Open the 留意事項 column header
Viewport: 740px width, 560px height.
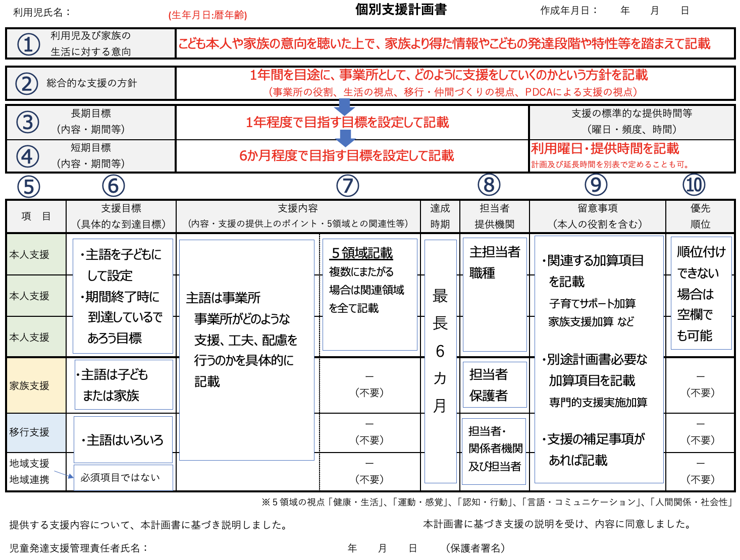[597, 216]
